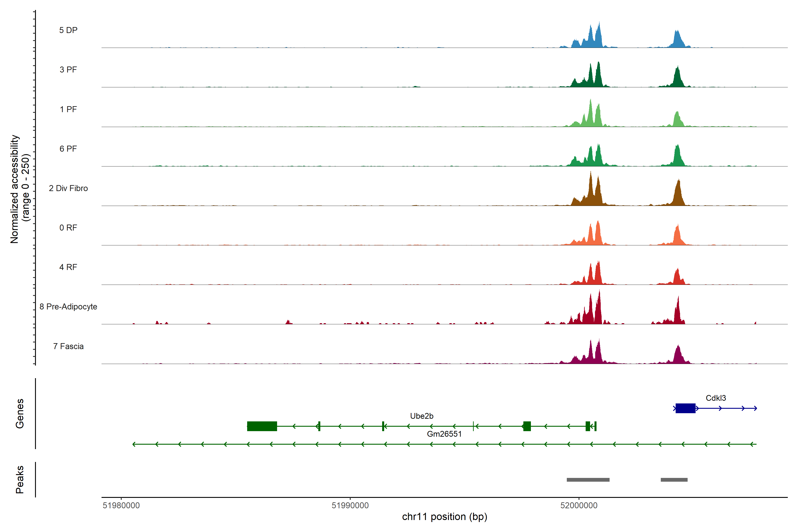Image resolution: width=798 pixels, height=532 pixels.
Task: Click the 3 PF track label
Action: (68, 70)
